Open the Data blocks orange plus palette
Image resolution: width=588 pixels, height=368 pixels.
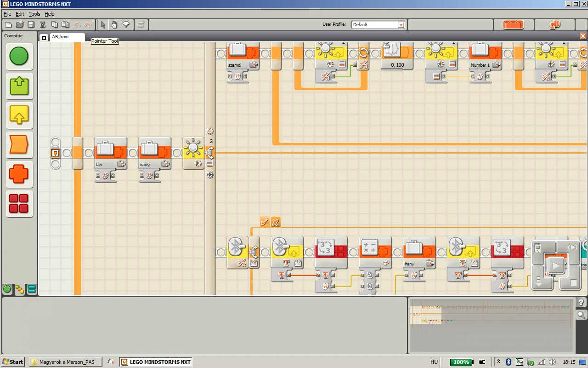tap(19, 174)
